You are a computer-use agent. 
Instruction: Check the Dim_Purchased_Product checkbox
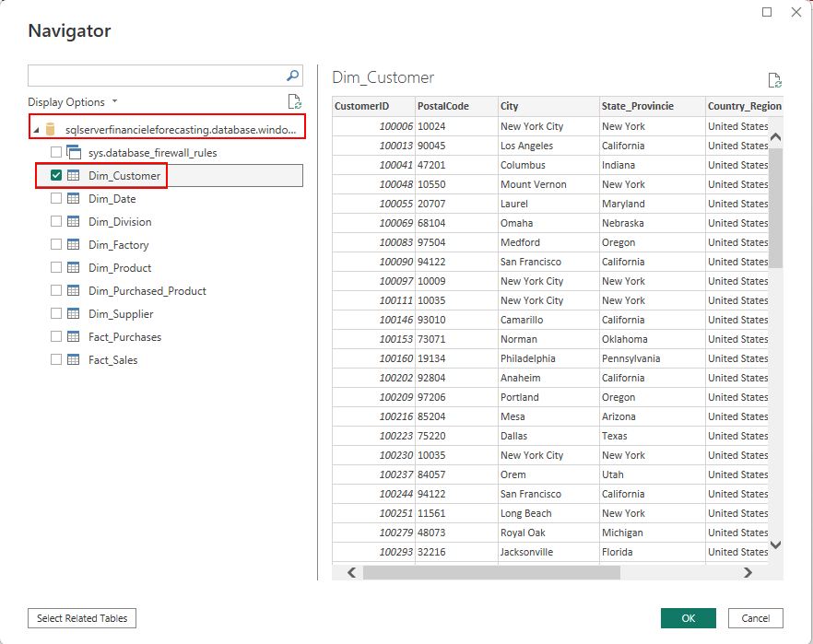(56, 290)
